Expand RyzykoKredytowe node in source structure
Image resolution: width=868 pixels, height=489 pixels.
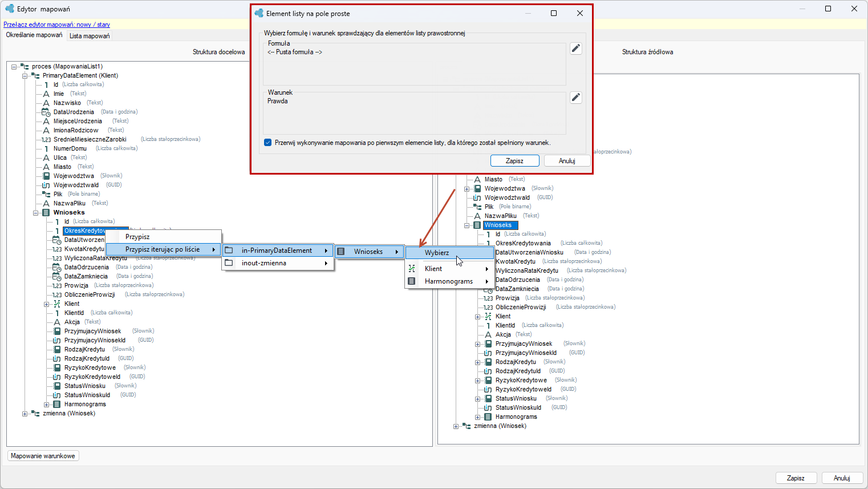coord(477,381)
